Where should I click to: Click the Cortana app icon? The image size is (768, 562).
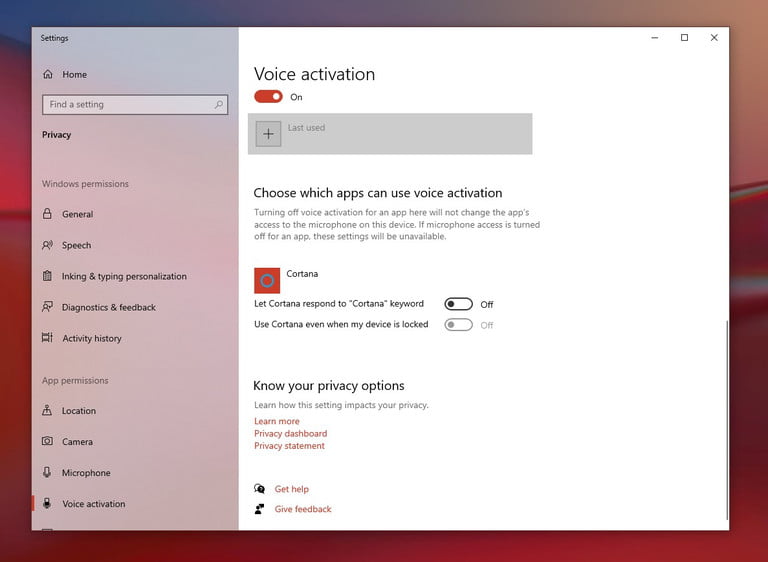(267, 280)
